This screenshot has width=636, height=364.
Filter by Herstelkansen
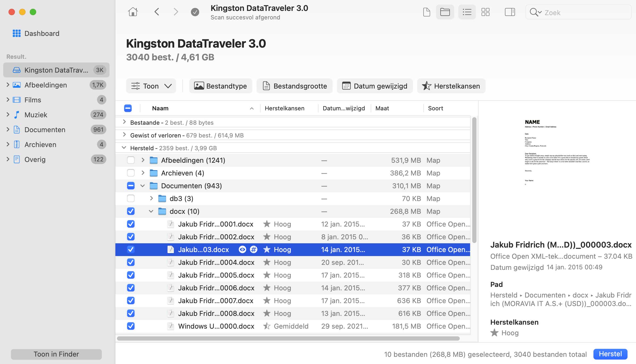pyautogui.click(x=451, y=86)
